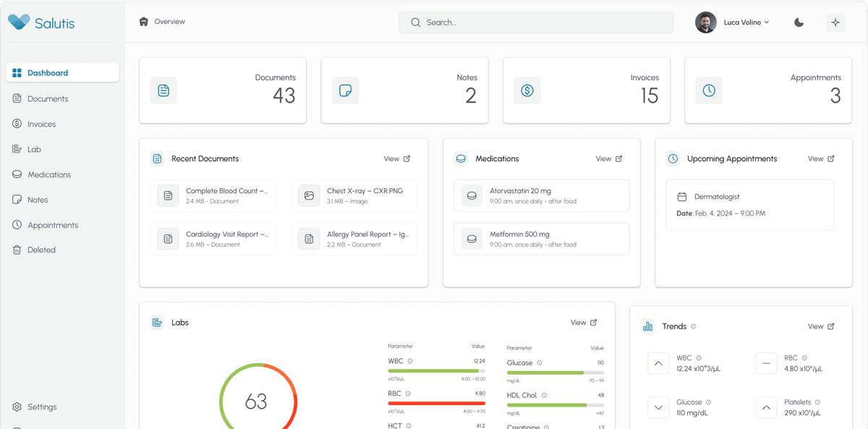The image size is (868, 429).
Task: Open Notes using its sidebar icon
Action: tap(18, 200)
